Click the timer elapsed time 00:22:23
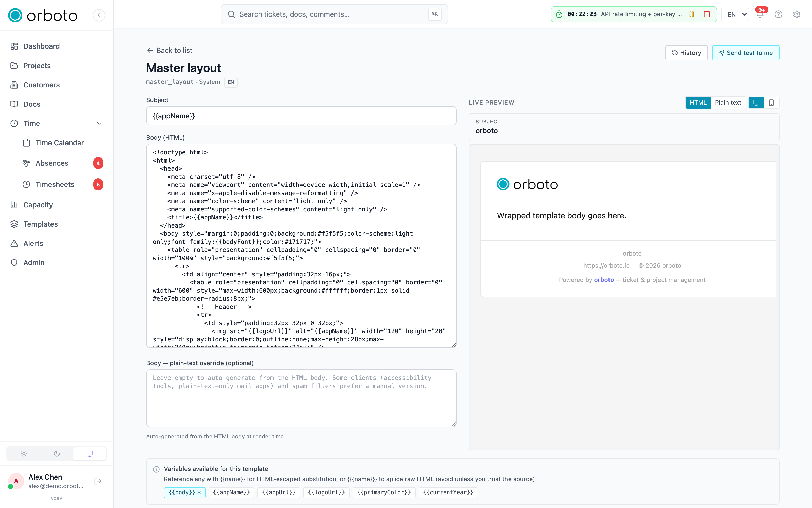Viewport: 812px width, 508px height. pyautogui.click(x=582, y=14)
